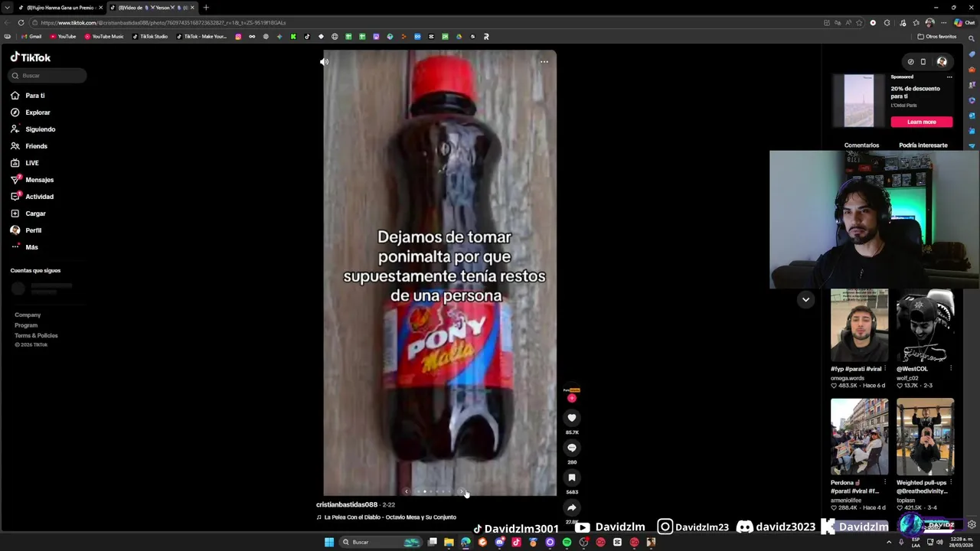Viewport: 980px width, 551px height.
Task: Open tab search dropdown arrow
Action: click(7, 8)
